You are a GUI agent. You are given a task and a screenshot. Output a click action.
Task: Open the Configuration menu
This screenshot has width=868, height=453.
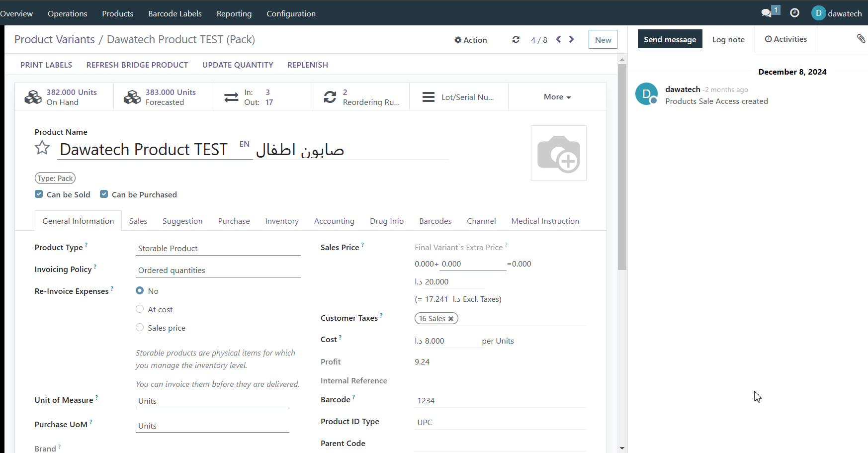coord(291,13)
